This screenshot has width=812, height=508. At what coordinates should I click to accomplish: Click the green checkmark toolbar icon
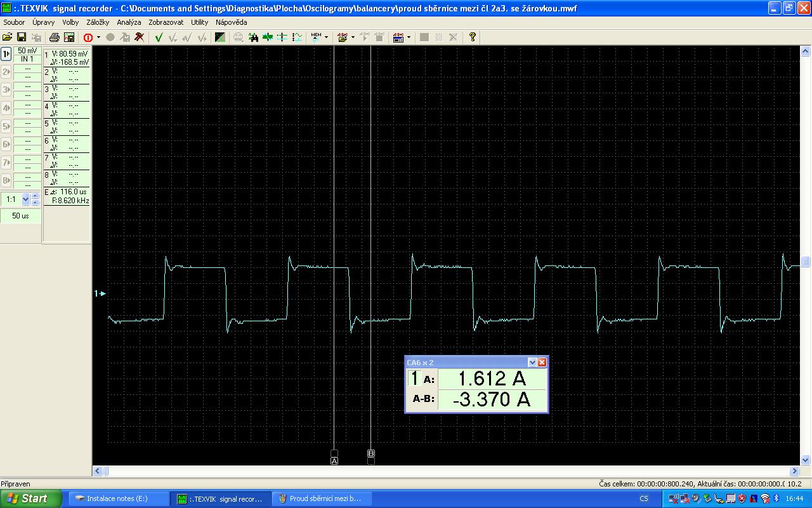point(159,37)
